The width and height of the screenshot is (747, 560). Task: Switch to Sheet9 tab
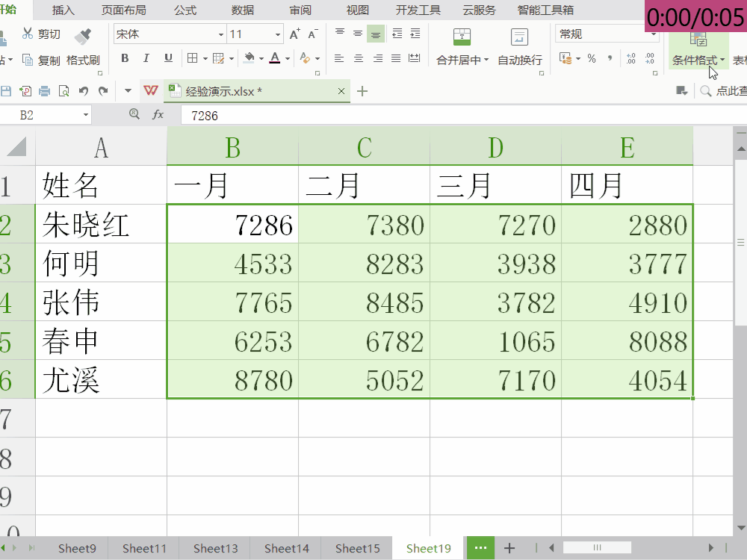click(x=77, y=548)
